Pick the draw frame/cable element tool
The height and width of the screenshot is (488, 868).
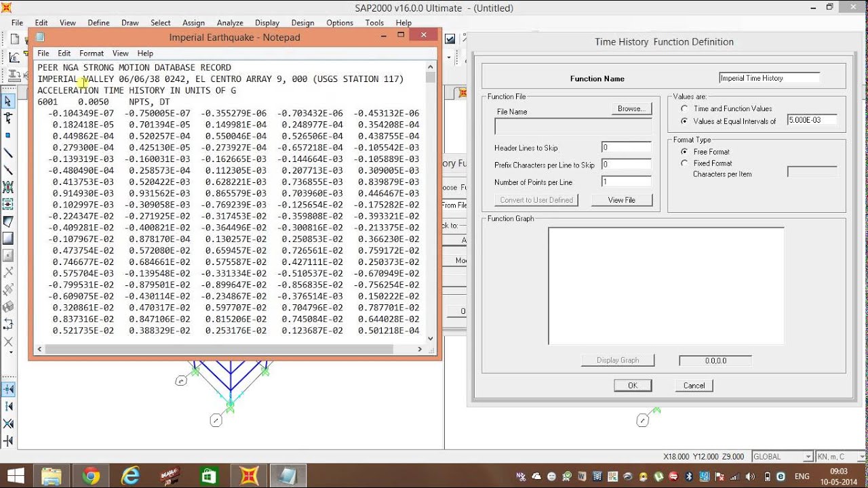(x=8, y=153)
